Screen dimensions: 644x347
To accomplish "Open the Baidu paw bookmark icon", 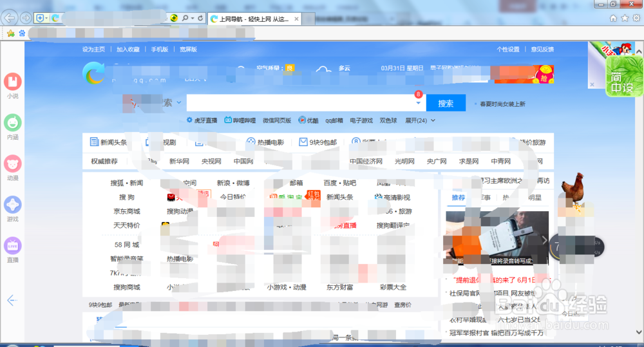I will point(22,33).
